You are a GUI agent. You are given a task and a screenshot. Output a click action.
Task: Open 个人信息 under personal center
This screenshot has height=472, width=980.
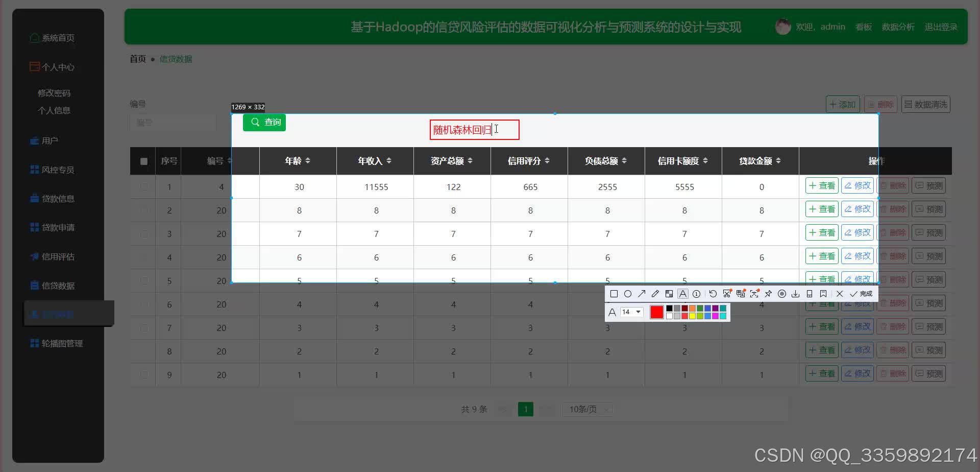click(54, 110)
